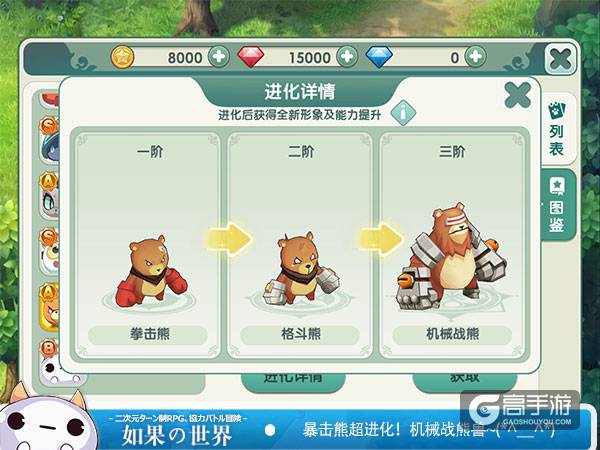Click the 一阶 stage header
Screen dimensions: 600x450
point(150,152)
